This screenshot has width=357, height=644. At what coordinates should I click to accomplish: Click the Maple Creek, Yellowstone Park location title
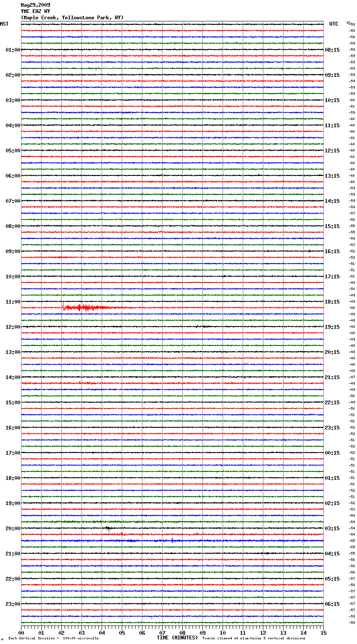coord(72,18)
